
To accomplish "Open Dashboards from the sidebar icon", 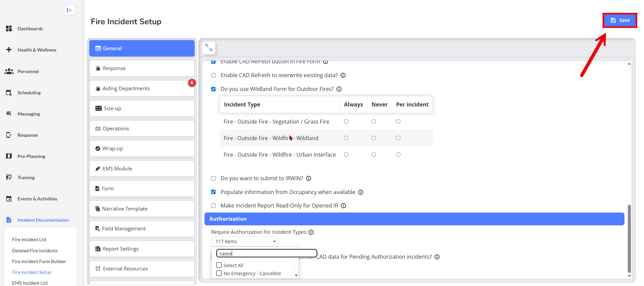I will coord(9,29).
